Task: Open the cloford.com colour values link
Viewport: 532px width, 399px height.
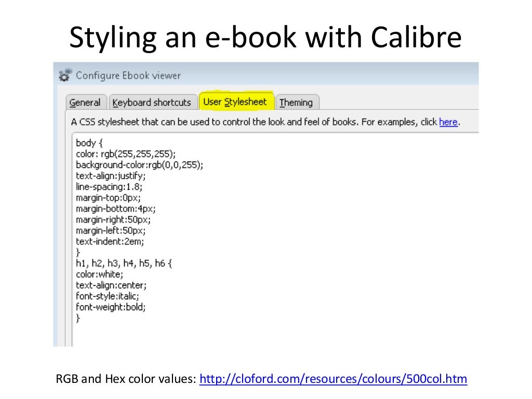Action: click(x=333, y=379)
